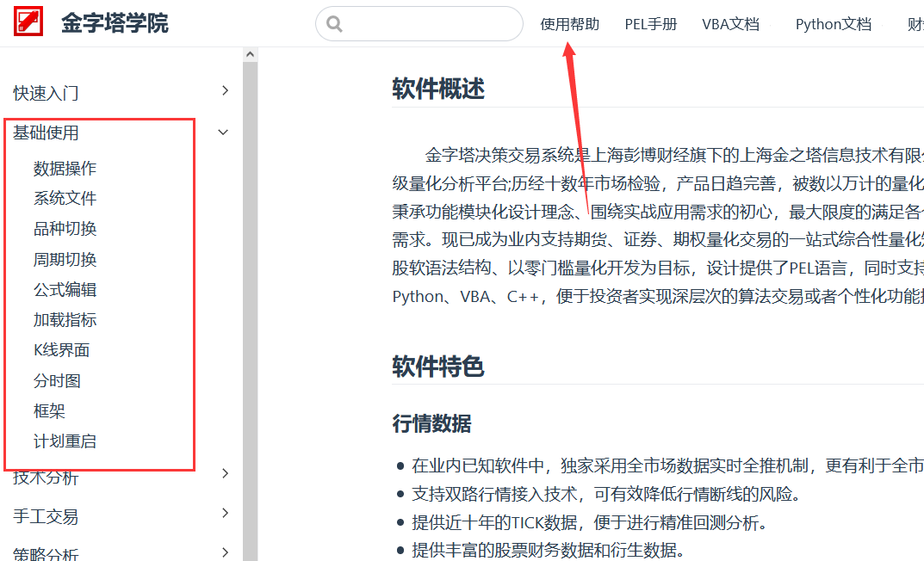Click the sidebar vertical scrollbar track

click(x=251, y=311)
